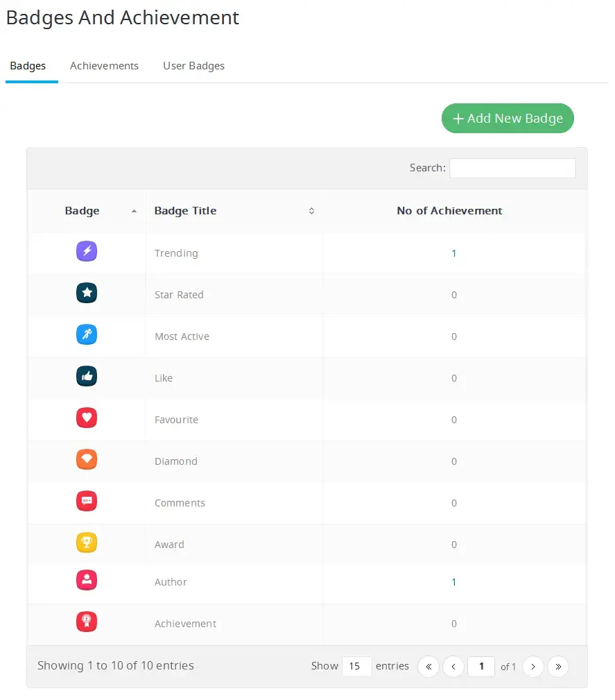Click the entries-per-page number field
The image size is (615, 700).
pos(357,666)
